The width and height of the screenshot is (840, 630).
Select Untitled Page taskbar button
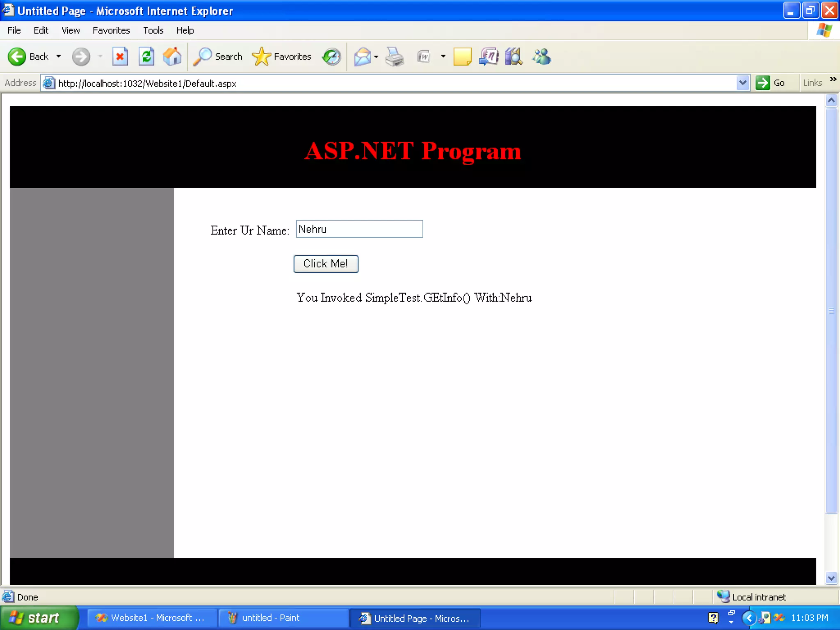(x=414, y=618)
